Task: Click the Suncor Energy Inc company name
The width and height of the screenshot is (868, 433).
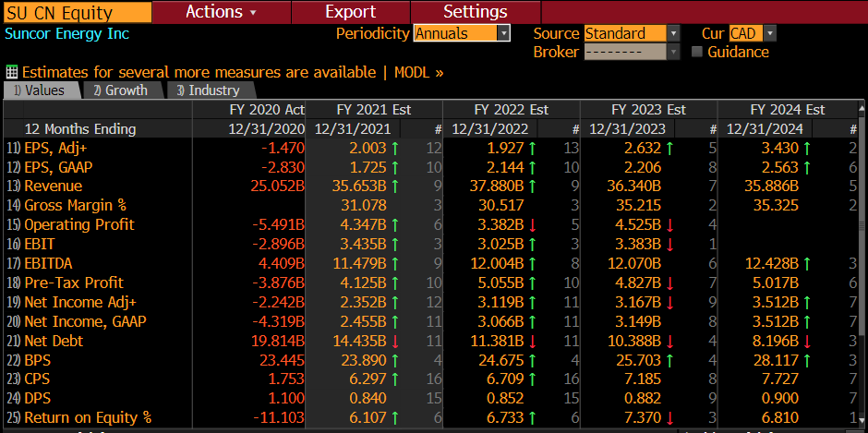Action: click(x=67, y=33)
